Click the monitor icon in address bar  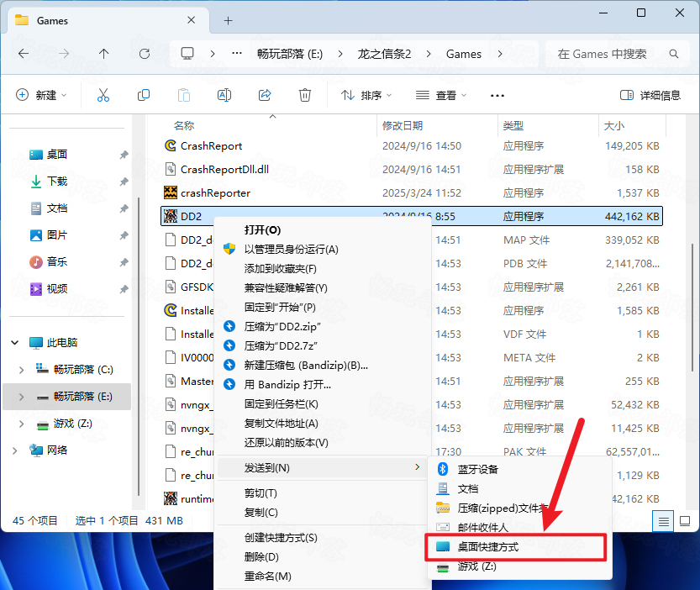coord(187,54)
